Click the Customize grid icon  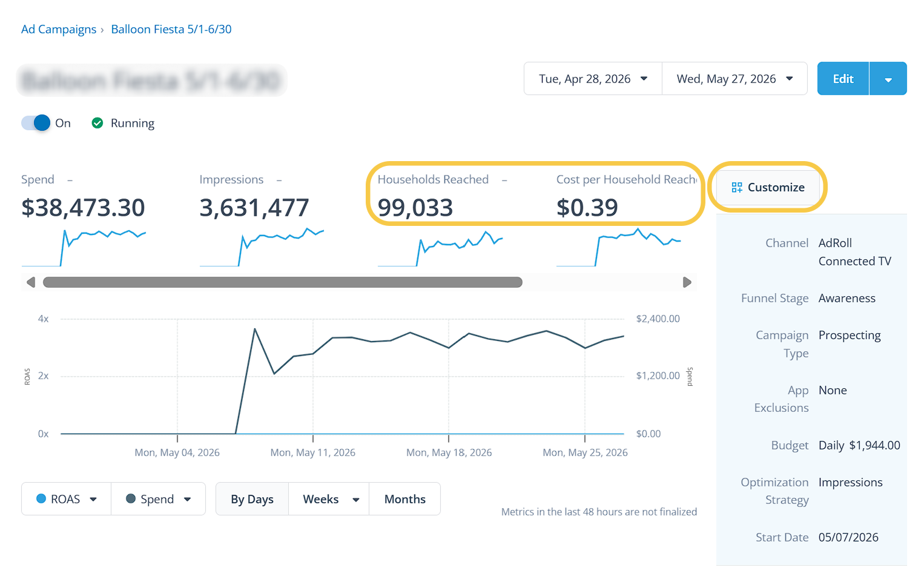[x=737, y=188]
